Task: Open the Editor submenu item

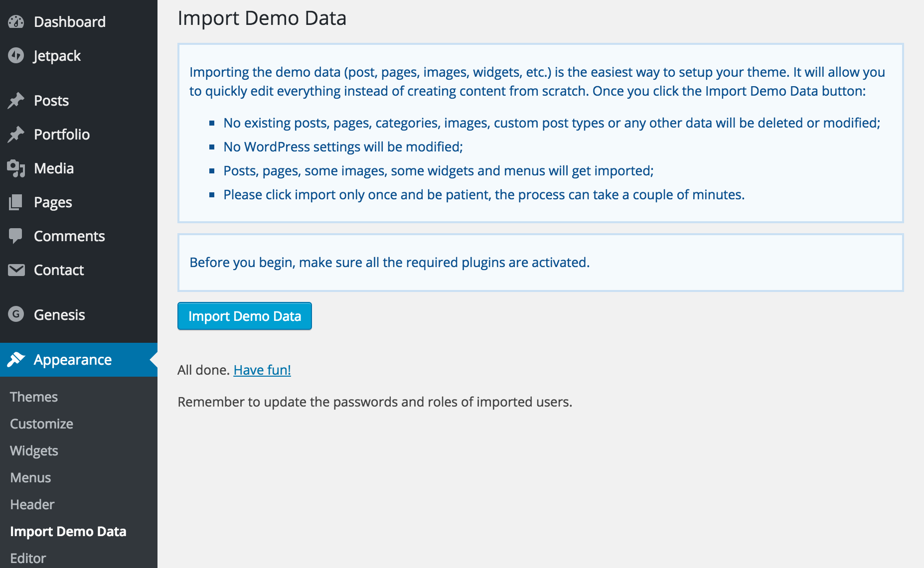Action: (x=28, y=558)
